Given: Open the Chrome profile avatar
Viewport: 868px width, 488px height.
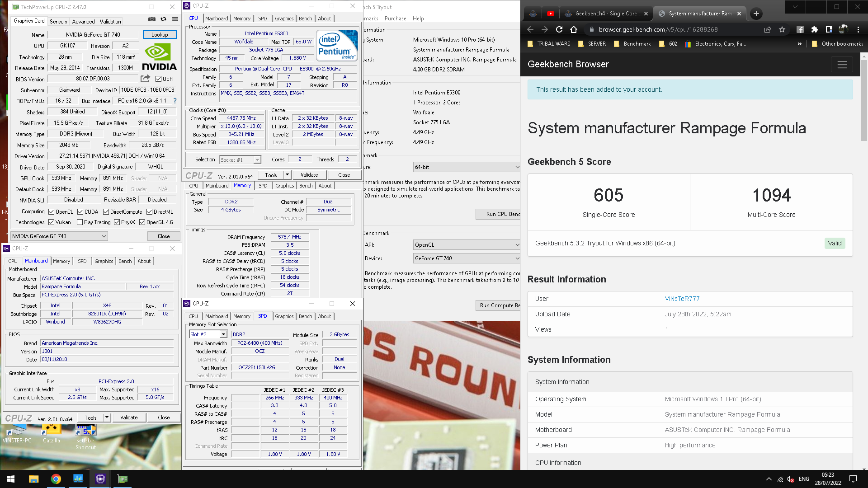Looking at the screenshot, I should coord(844,29).
